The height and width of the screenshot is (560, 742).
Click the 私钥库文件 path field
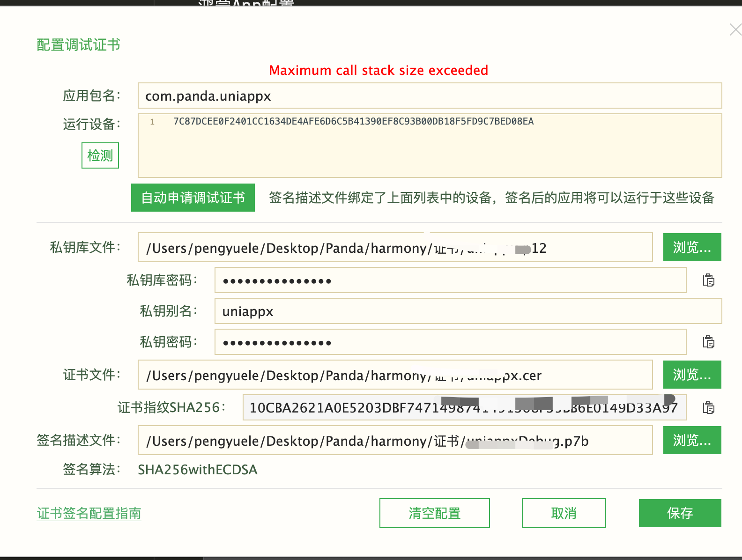(x=395, y=248)
